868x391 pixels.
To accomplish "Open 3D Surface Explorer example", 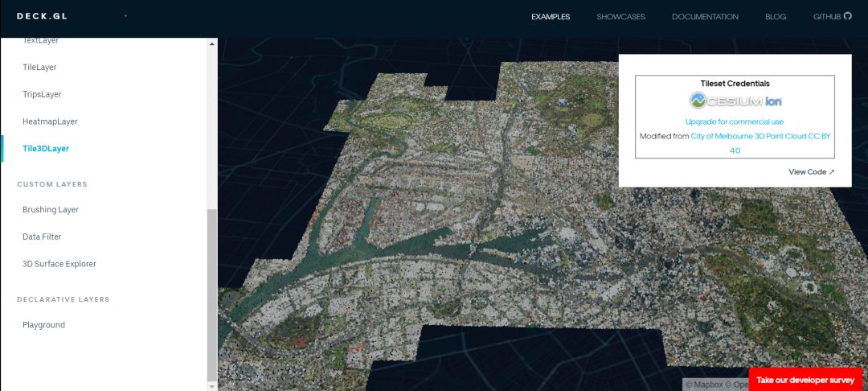I will pos(59,264).
